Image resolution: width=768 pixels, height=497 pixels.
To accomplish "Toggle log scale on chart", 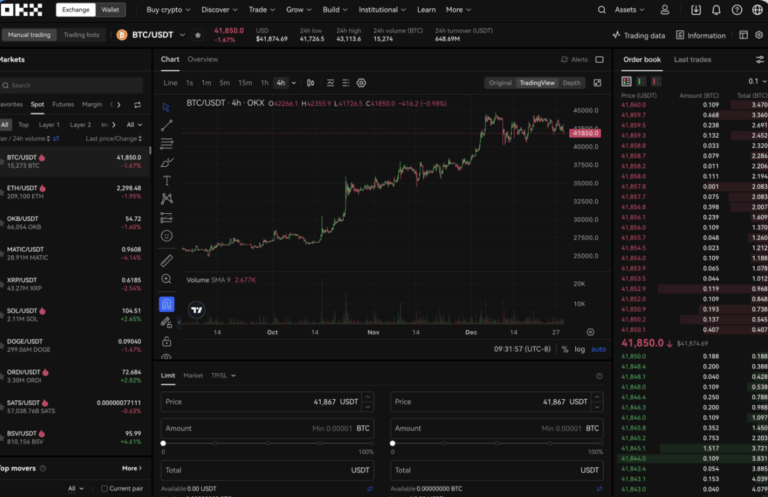I will click(x=580, y=349).
